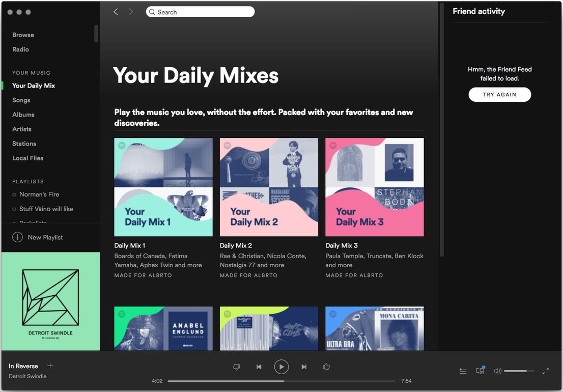Open Browse in the sidebar
563x392 pixels.
(23, 35)
